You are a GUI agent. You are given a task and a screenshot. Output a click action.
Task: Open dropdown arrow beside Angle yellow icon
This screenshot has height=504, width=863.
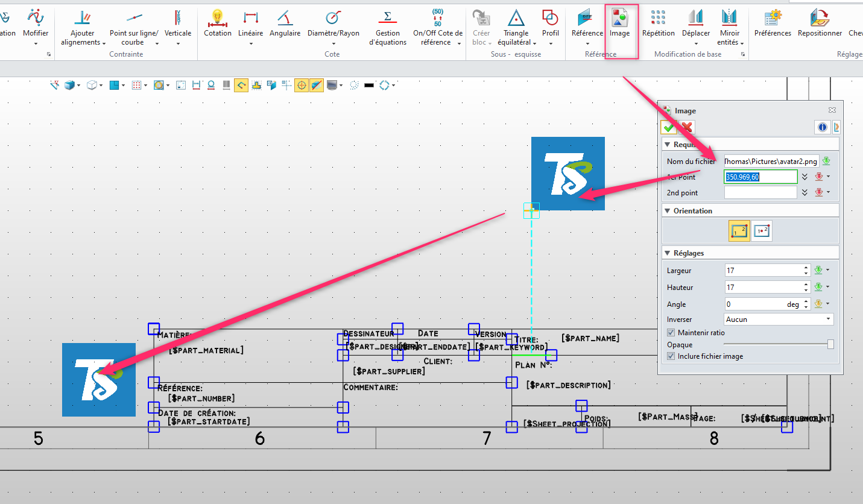pos(828,304)
